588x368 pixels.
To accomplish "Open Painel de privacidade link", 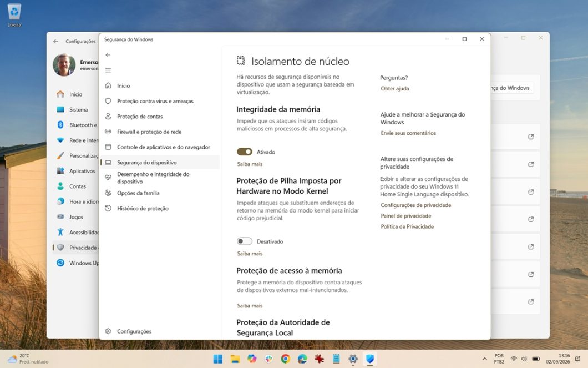I will point(405,216).
